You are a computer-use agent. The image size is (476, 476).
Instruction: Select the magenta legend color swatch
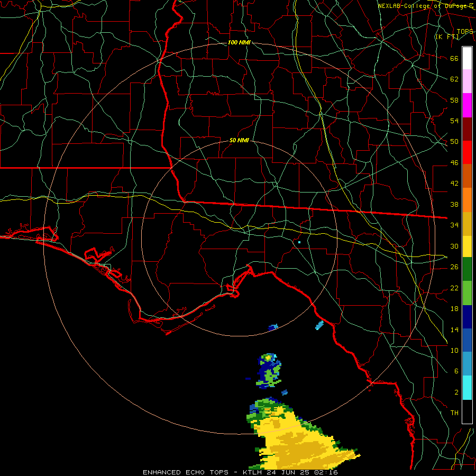coord(467,105)
